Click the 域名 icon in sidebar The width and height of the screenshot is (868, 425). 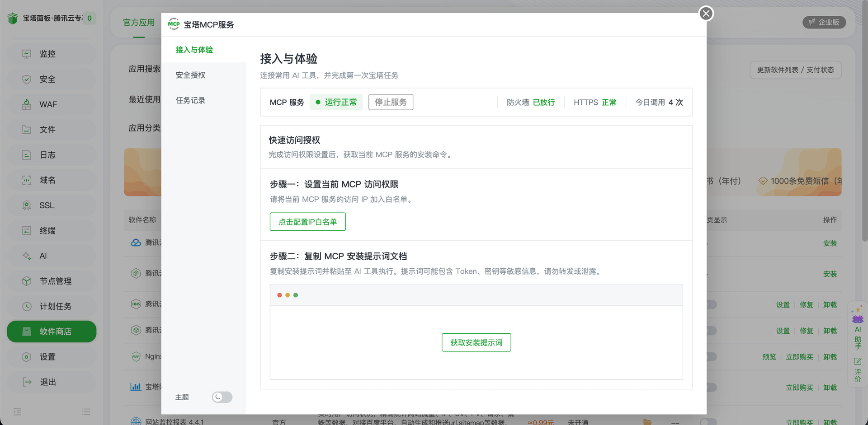point(27,180)
